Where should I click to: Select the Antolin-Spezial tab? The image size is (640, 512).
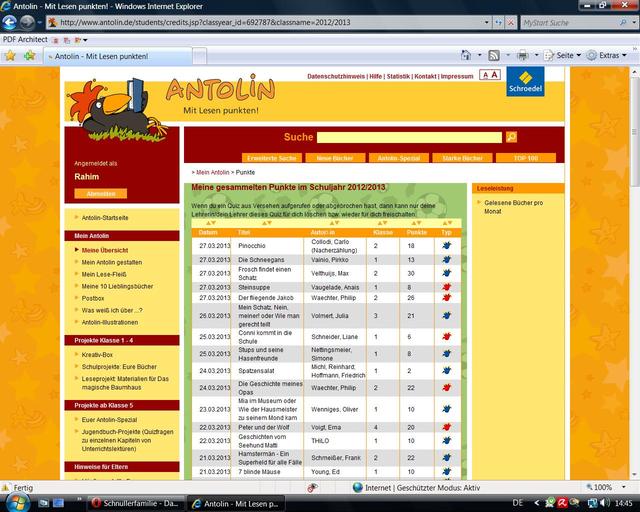point(399,158)
